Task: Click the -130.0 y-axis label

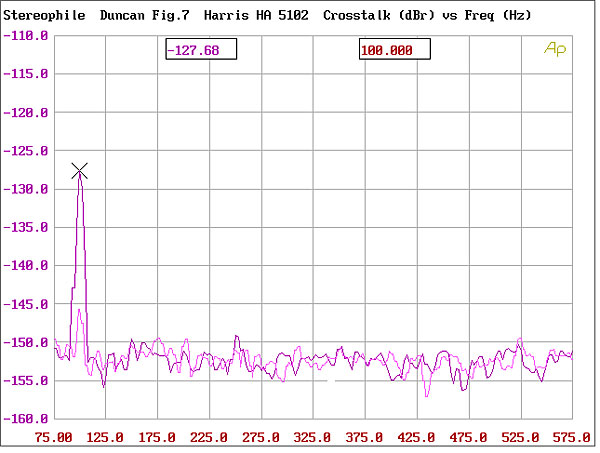Action: click(x=26, y=189)
